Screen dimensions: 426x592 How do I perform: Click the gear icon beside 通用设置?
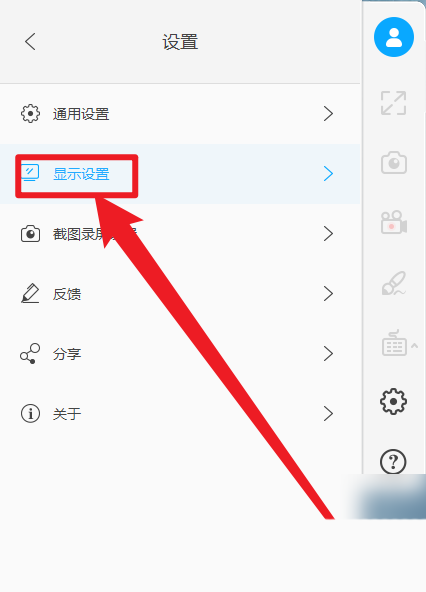[30, 114]
